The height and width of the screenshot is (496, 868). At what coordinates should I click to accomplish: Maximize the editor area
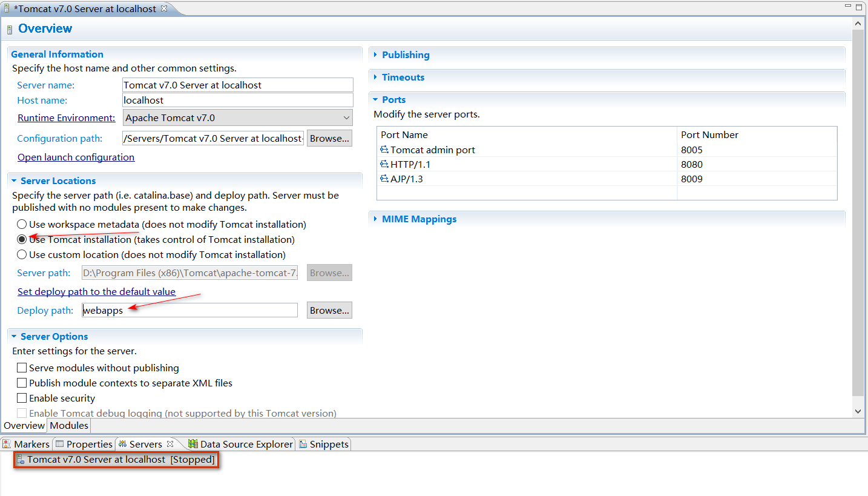point(859,7)
